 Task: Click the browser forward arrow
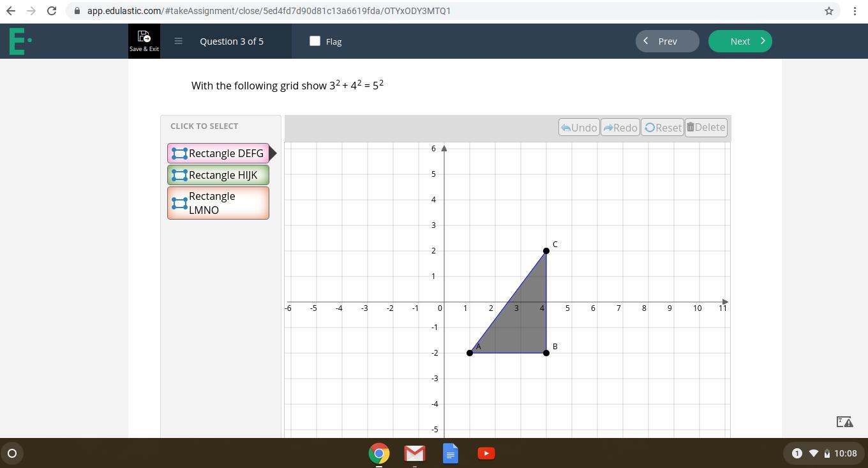click(x=31, y=11)
